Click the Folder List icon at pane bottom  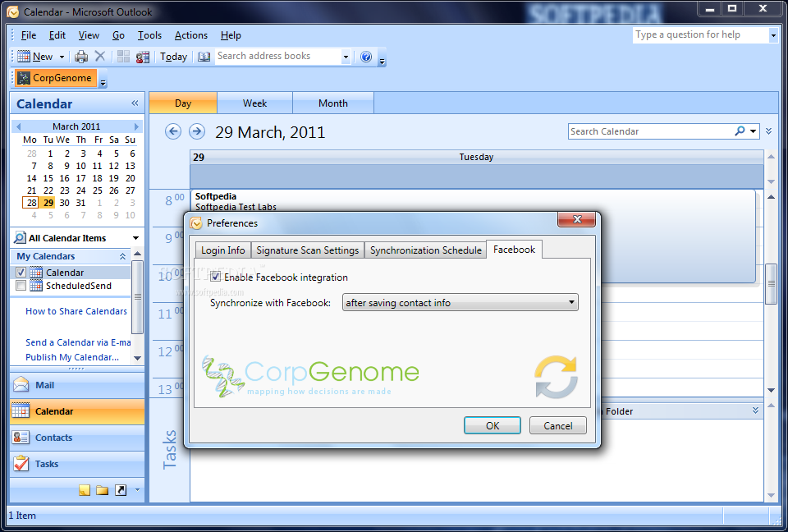pyautogui.click(x=103, y=490)
